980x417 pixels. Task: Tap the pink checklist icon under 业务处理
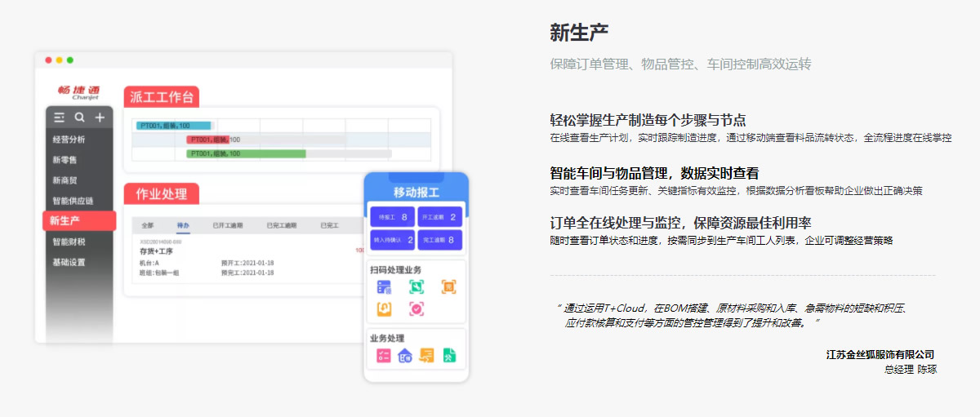[383, 355]
